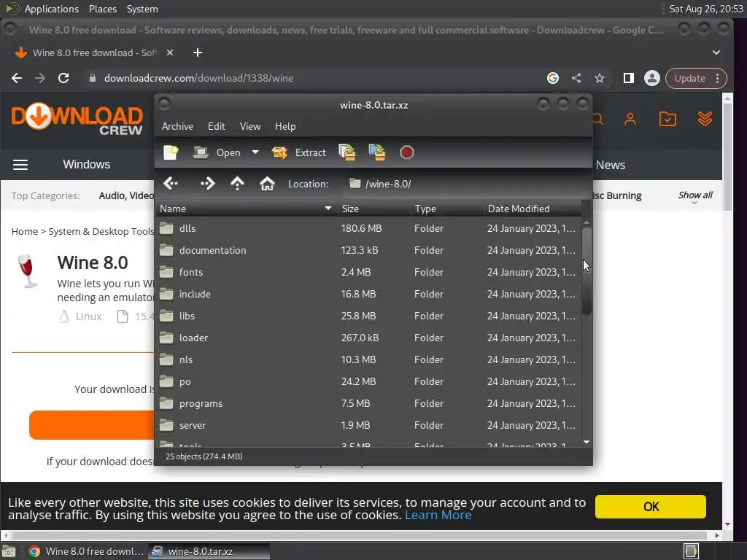Open a new Chrome tab

pyautogui.click(x=198, y=52)
